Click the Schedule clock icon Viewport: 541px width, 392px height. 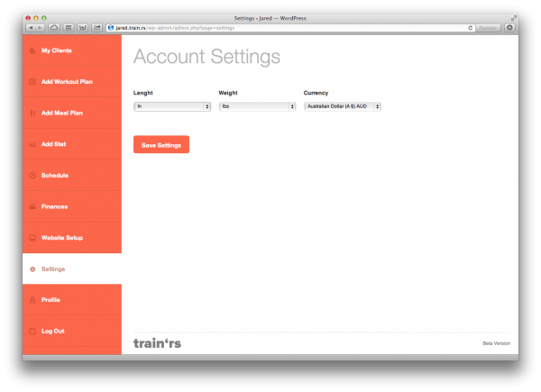[32, 176]
